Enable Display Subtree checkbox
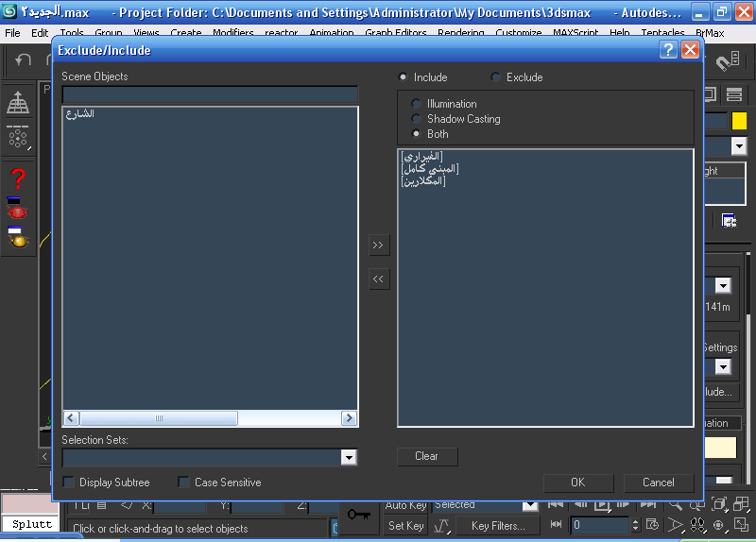Image resolution: width=756 pixels, height=542 pixels. click(x=69, y=483)
